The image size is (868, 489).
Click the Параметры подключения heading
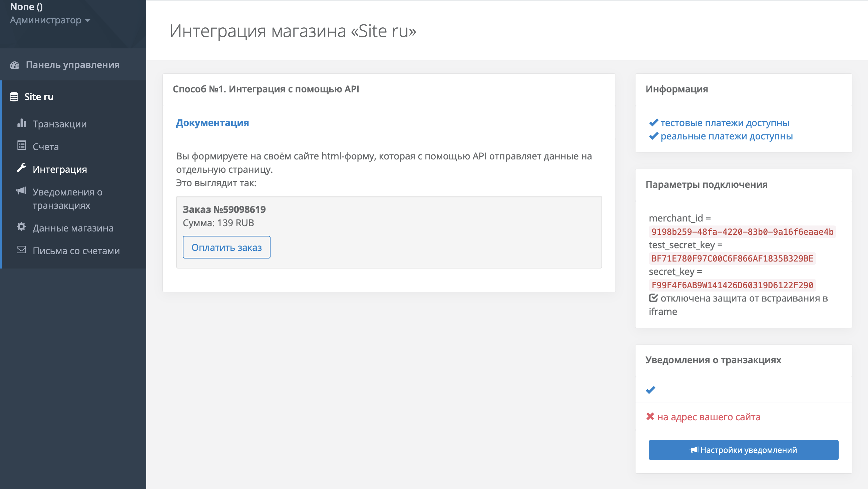pos(706,184)
